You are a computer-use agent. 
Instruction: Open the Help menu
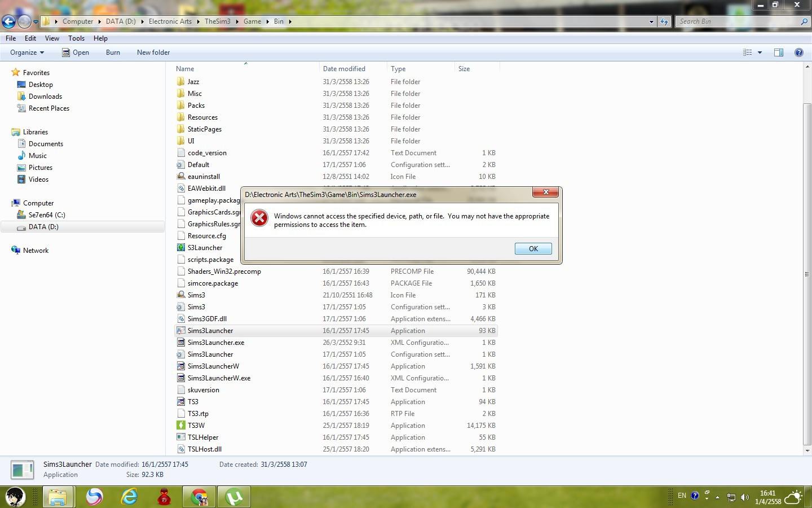[x=100, y=38]
